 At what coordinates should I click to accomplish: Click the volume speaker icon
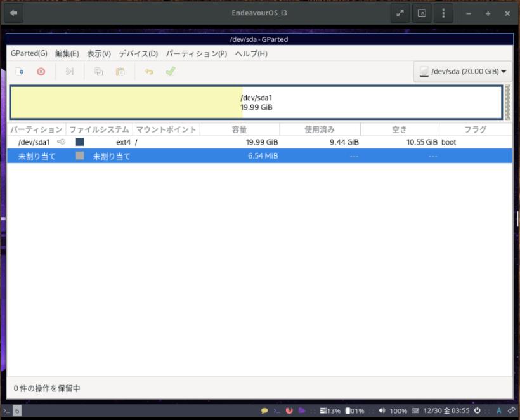click(x=382, y=410)
